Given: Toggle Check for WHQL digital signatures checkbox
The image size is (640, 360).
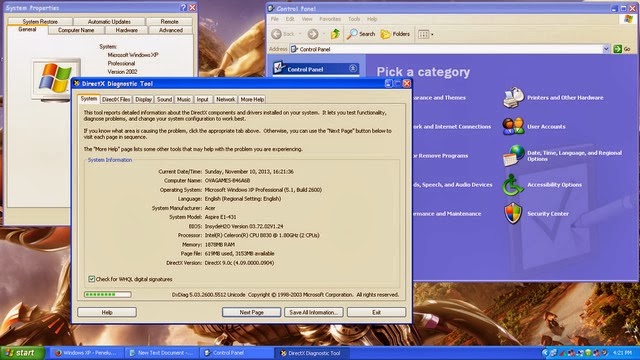Looking at the screenshot, I should [x=91, y=279].
